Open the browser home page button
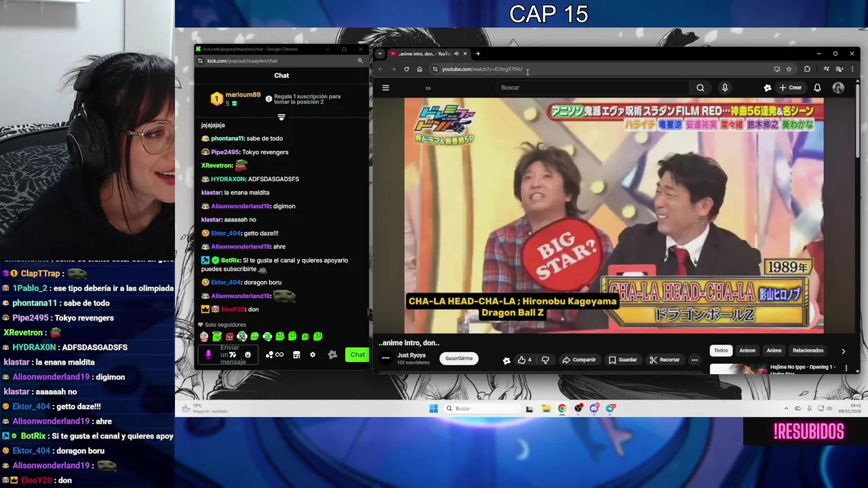This screenshot has width=868, height=488. coord(419,69)
